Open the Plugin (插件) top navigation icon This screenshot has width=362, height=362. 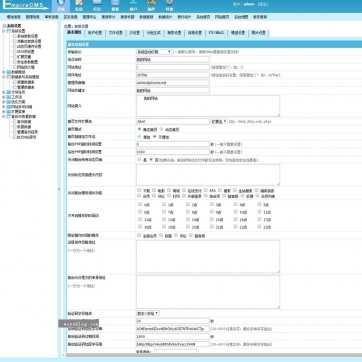[x=151, y=5]
